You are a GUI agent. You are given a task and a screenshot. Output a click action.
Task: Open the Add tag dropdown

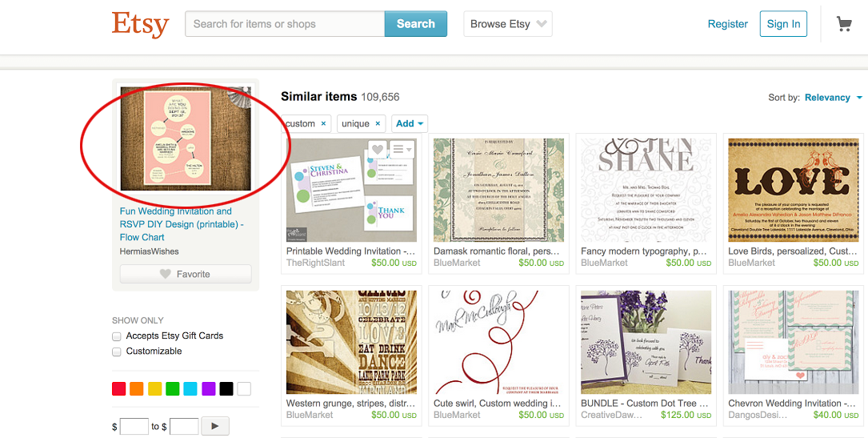[410, 123]
